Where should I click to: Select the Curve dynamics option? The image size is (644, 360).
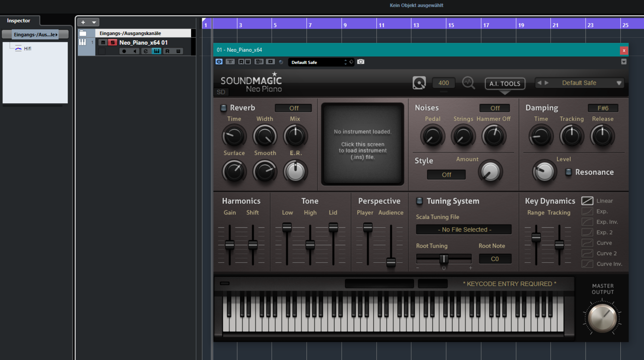[587, 243]
